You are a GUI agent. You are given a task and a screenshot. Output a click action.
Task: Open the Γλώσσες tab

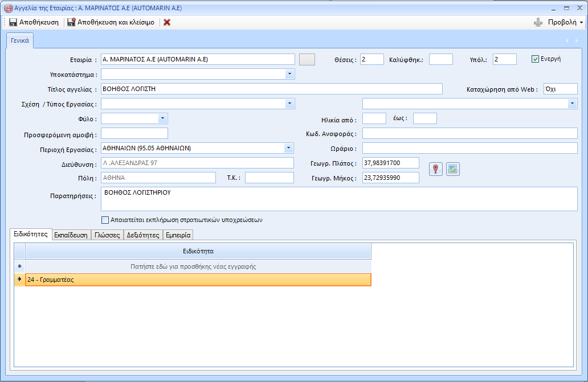pos(107,235)
